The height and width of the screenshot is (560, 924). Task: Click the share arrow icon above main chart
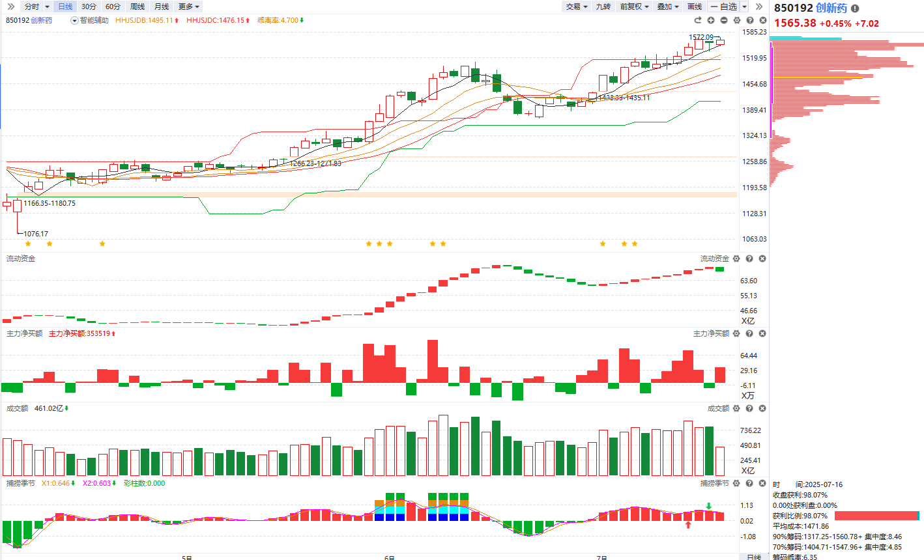698,20
